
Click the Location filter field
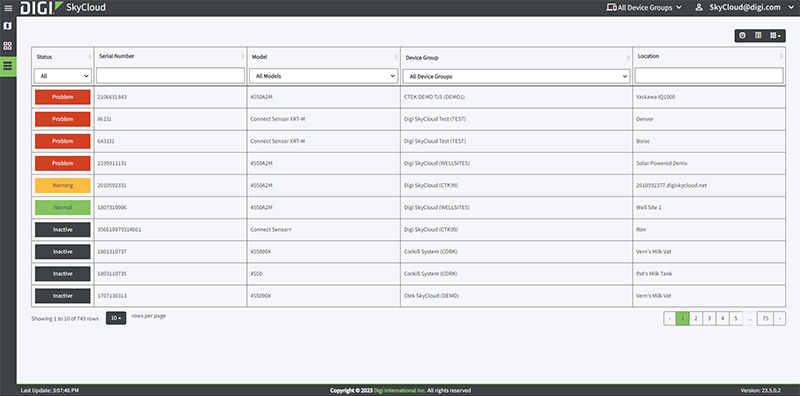pos(709,76)
